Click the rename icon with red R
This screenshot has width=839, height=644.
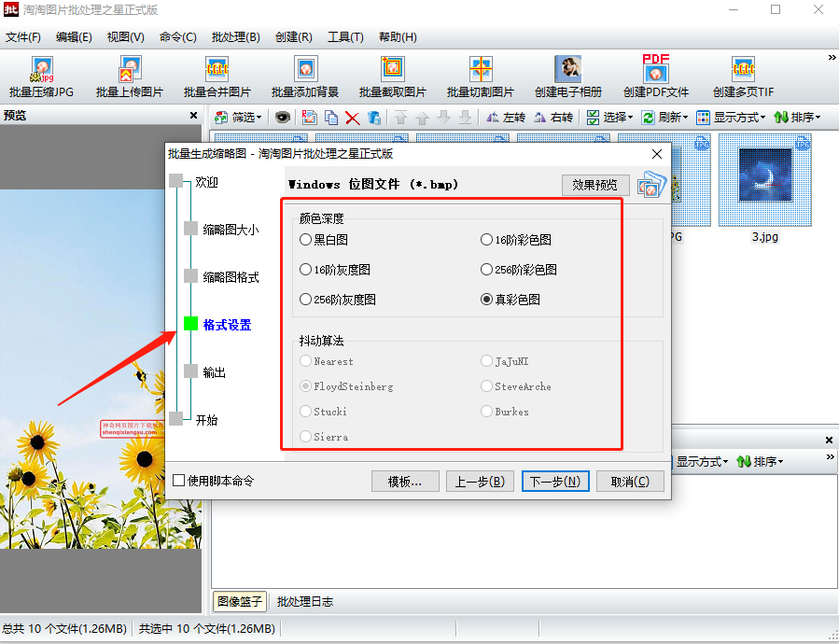(309, 118)
